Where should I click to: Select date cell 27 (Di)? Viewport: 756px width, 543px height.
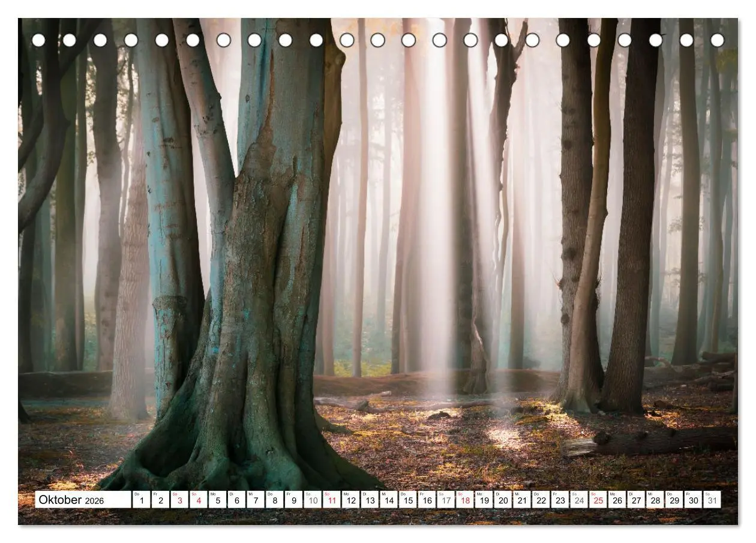point(636,499)
